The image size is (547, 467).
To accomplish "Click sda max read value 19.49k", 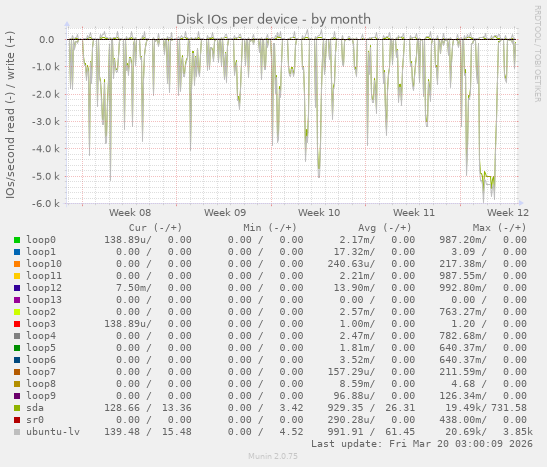I will pos(463,408).
